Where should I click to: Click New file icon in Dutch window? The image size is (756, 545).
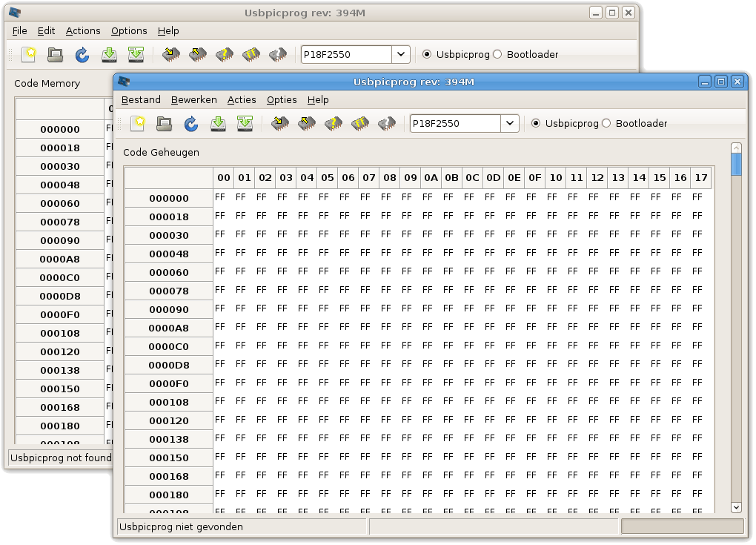point(138,124)
